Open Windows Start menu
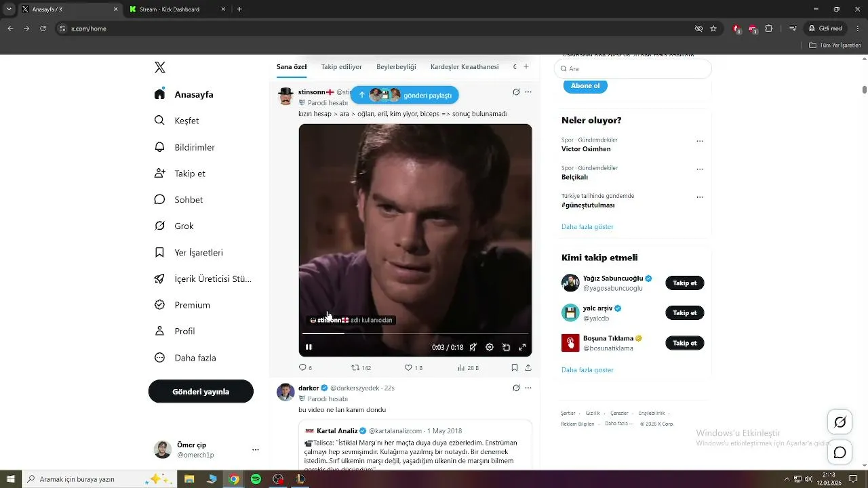This screenshot has width=868, height=488. [x=11, y=479]
